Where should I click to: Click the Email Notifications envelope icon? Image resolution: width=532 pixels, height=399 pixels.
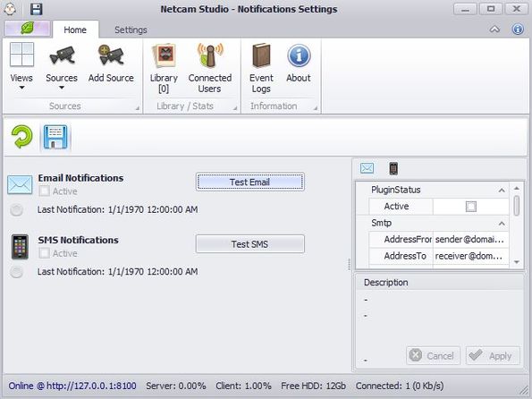click(20, 184)
